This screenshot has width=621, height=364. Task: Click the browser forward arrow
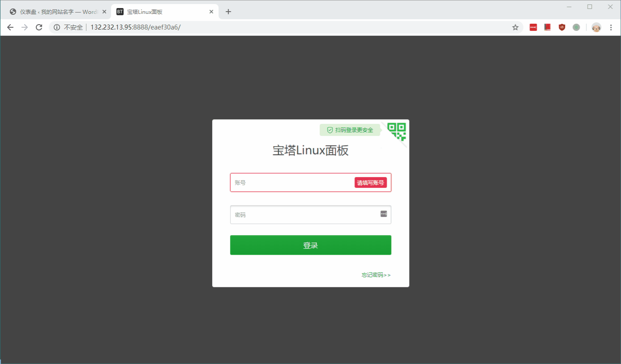click(25, 27)
